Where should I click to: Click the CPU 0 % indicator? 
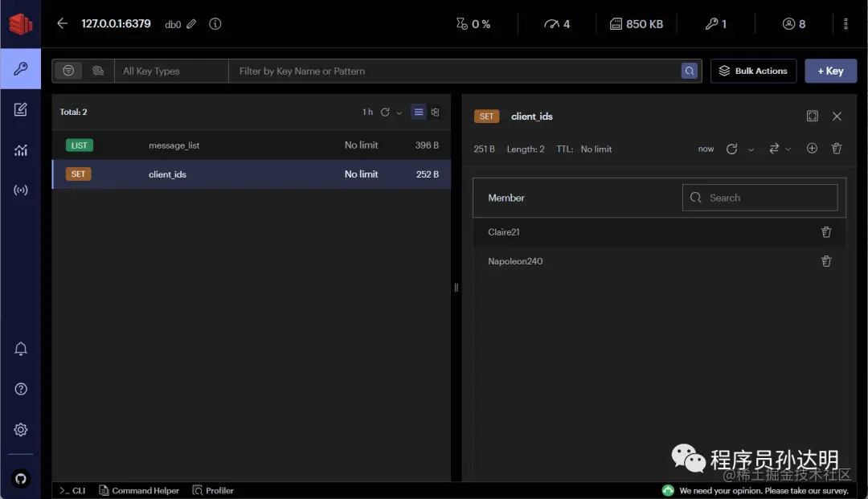point(473,24)
